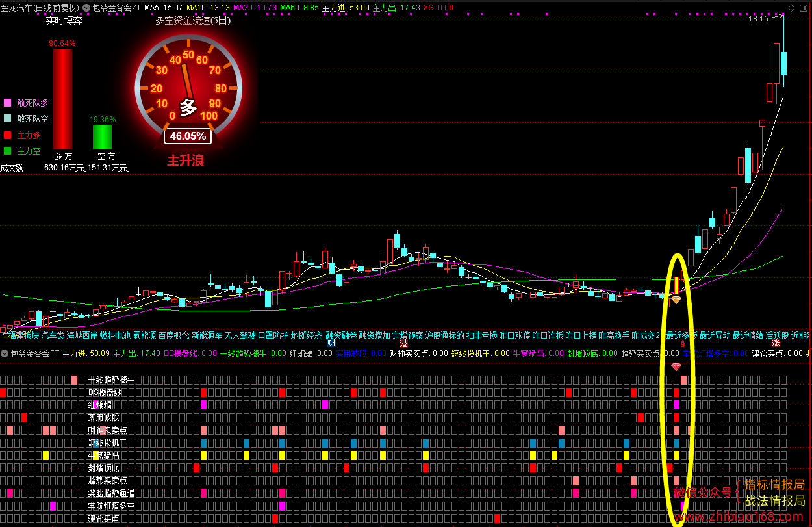Screen dimensions: 812x527
Task: Select the 新能源车 concept tag
Action: coord(207,336)
